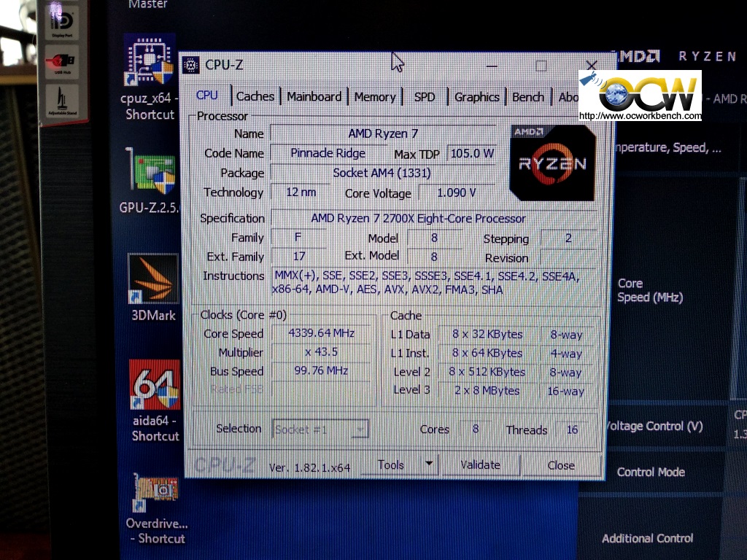This screenshot has width=747, height=560.
Task: Click the Close button at bottom
Action: (561, 465)
